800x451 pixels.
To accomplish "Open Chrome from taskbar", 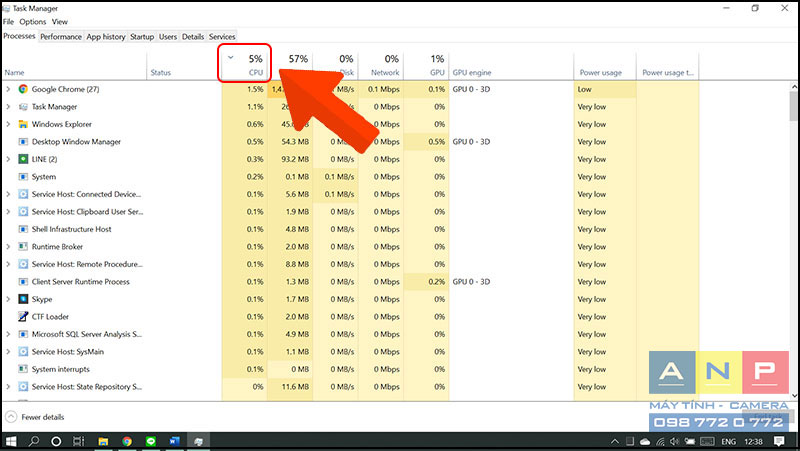I will point(127,441).
